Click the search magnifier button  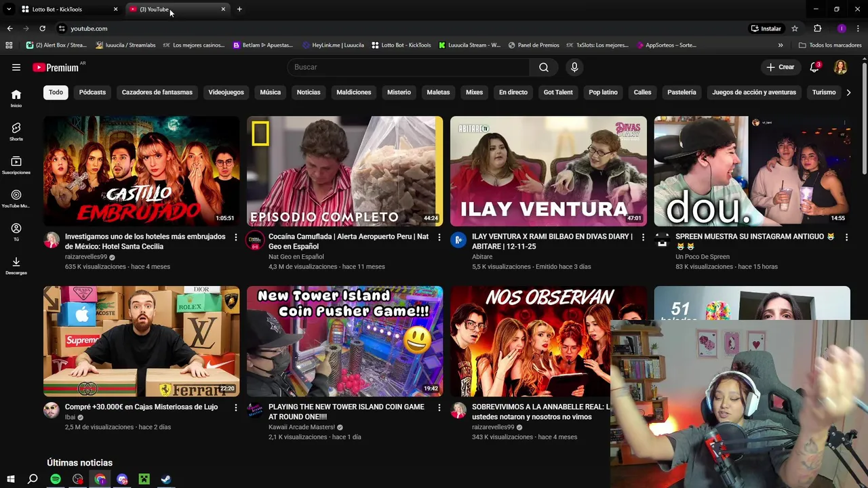[x=544, y=67]
